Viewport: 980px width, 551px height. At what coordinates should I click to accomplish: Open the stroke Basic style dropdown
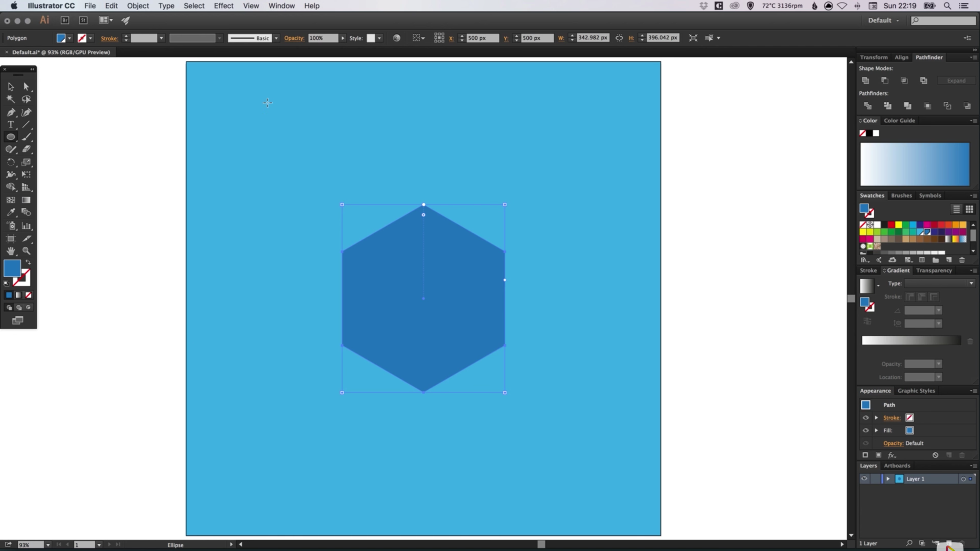coord(276,38)
